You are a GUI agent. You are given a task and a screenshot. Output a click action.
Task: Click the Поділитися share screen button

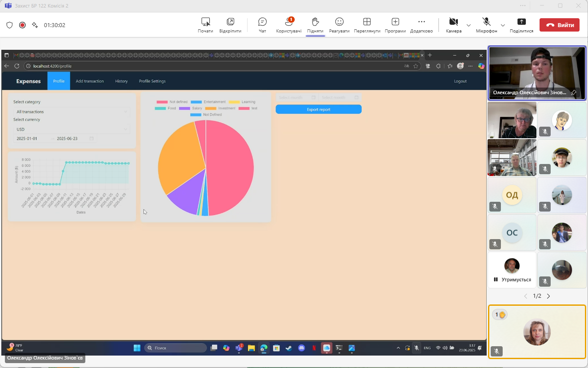tap(521, 25)
